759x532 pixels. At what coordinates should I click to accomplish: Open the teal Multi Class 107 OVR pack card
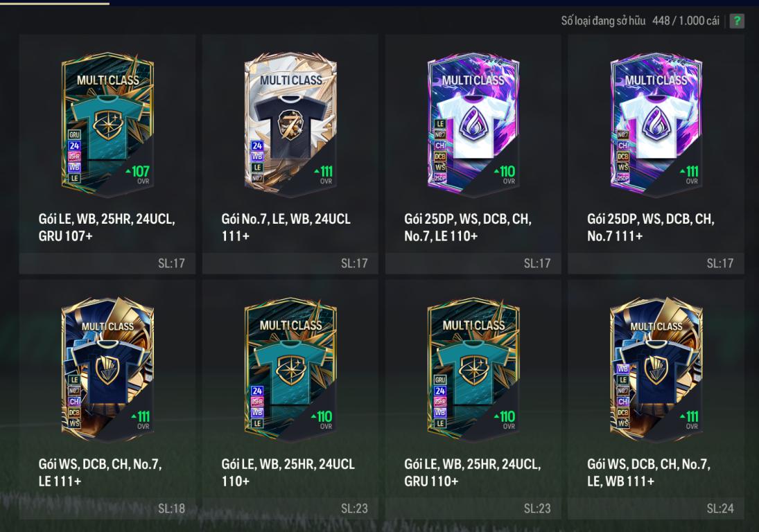coord(107,125)
